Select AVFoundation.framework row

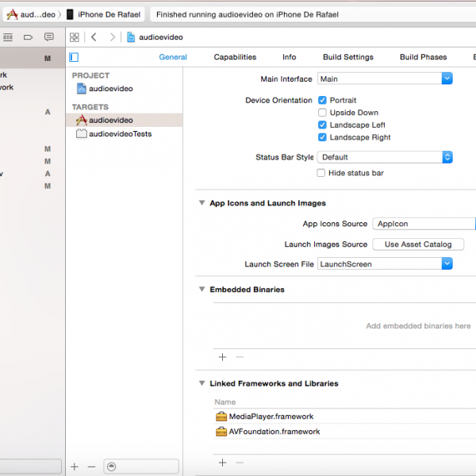344,432
